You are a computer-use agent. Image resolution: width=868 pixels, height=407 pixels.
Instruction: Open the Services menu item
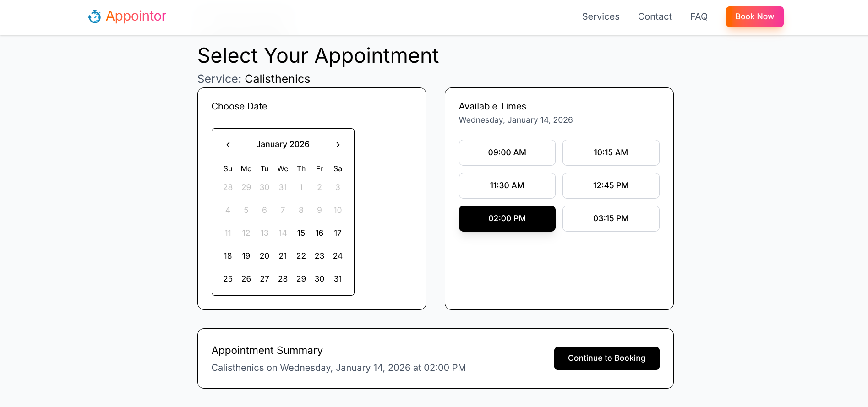coord(601,16)
